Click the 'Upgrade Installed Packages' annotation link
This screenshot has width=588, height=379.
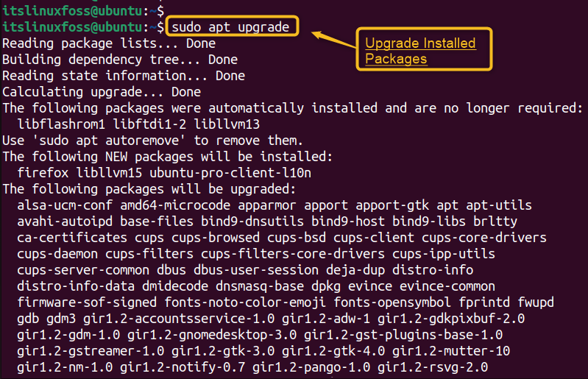point(420,51)
